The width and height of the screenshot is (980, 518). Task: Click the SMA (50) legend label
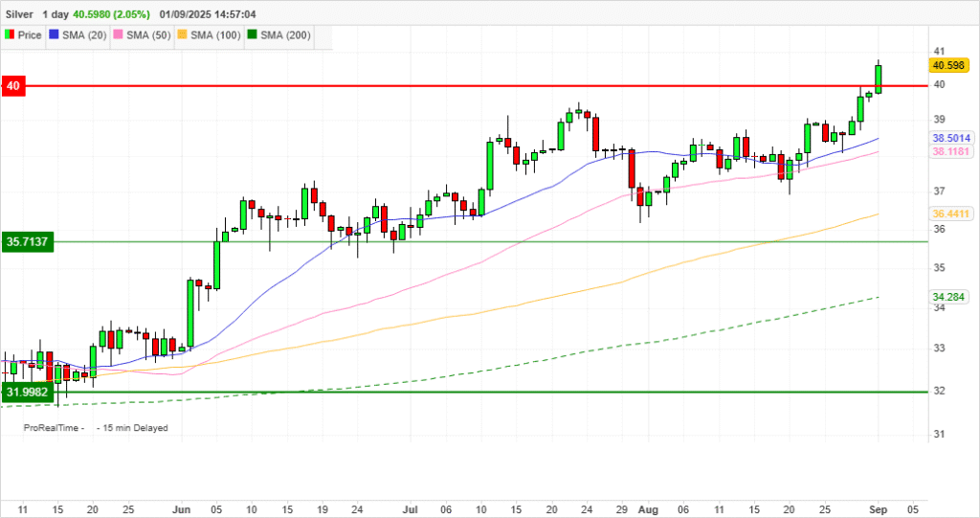[149, 35]
